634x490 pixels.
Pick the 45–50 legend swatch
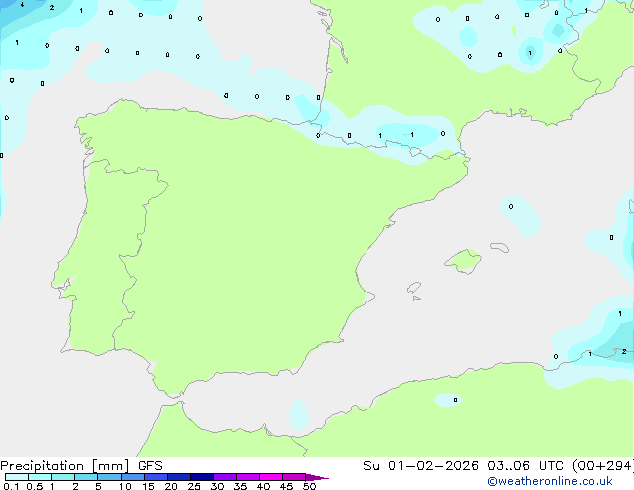[x=294, y=477]
